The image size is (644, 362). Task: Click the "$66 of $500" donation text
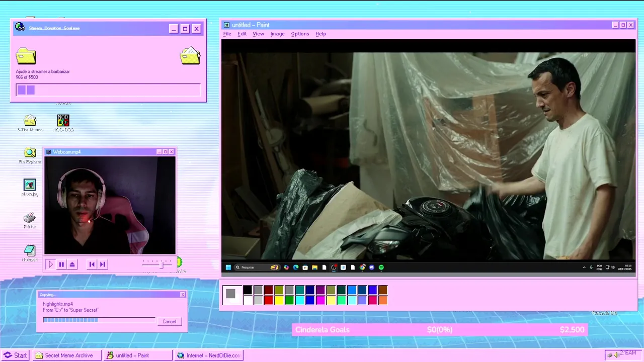point(27,77)
